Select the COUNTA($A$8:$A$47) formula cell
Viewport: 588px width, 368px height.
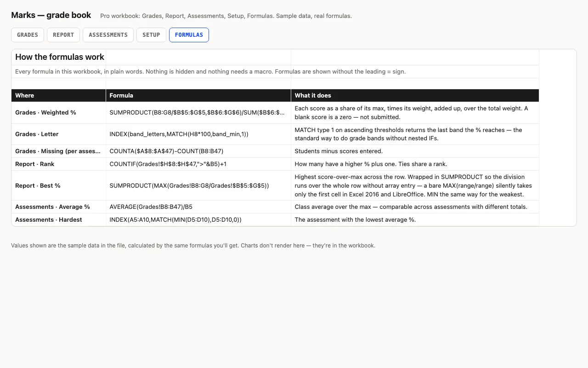point(198,151)
